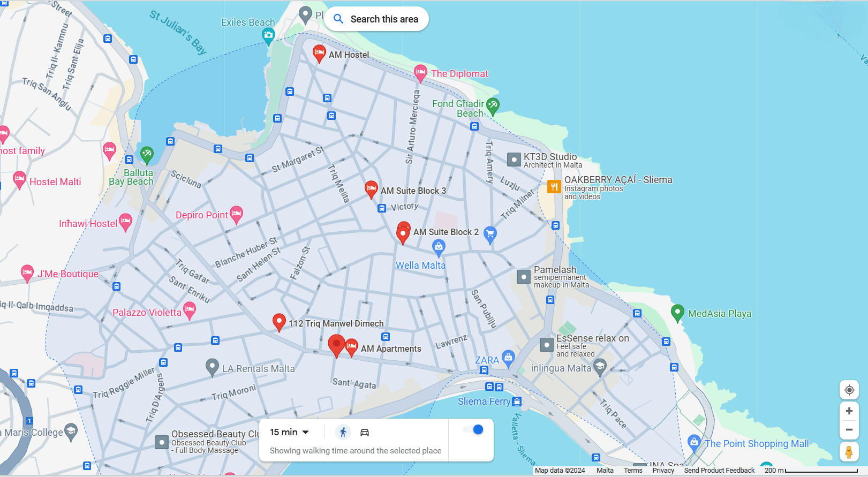868x477 pixels.
Task: Open OAKBERRY AÇAÍ restaurant icon
Action: click(x=554, y=187)
